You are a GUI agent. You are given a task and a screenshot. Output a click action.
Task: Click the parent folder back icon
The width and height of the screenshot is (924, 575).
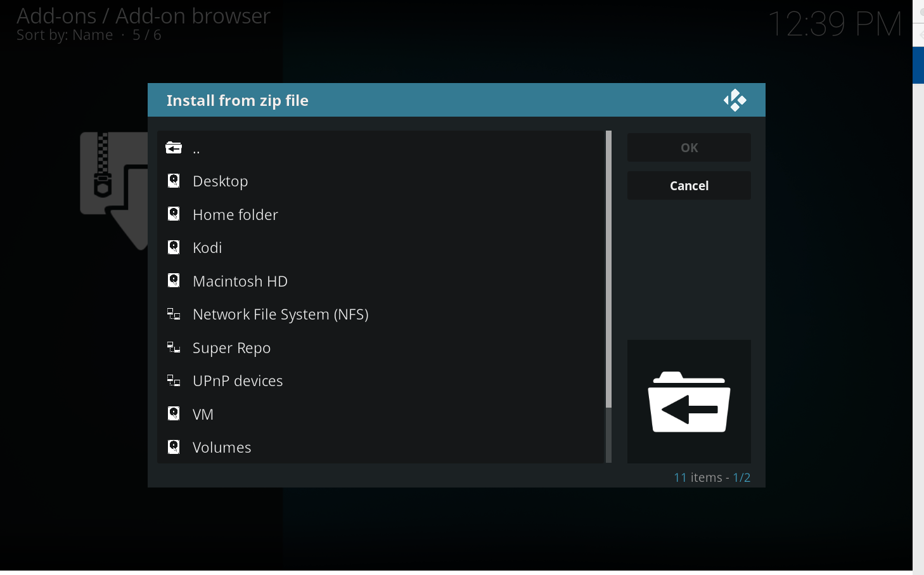(174, 148)
